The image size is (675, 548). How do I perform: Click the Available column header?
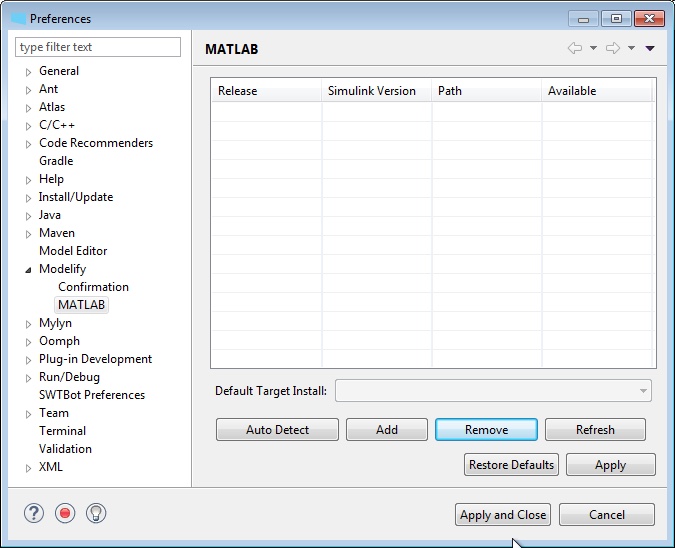point(597,91)
